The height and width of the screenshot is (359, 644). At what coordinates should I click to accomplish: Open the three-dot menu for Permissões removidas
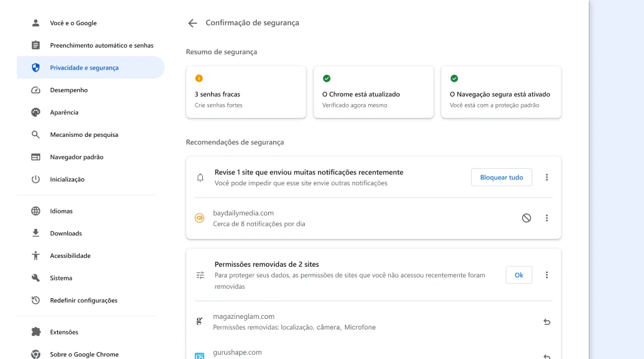[x=547, y=275]
